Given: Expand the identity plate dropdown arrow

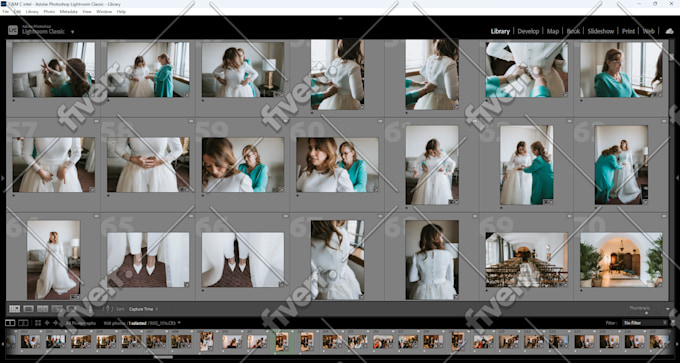Looking at the screenshot, I should point(72,32).
